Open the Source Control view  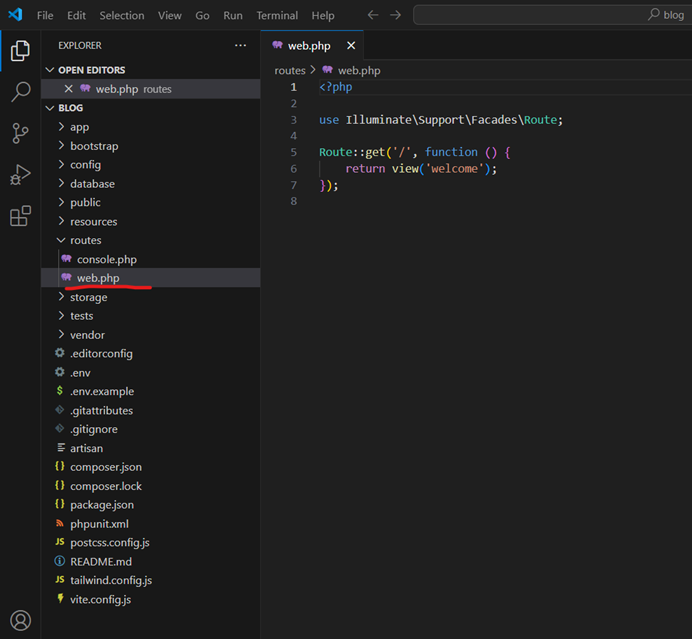click(20, 133)
